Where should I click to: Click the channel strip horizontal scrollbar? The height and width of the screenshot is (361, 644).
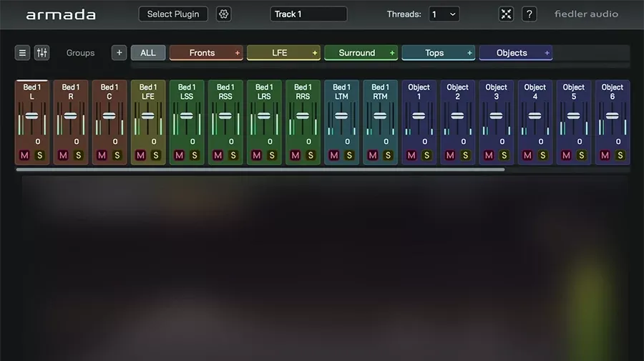tap(260, 170)
